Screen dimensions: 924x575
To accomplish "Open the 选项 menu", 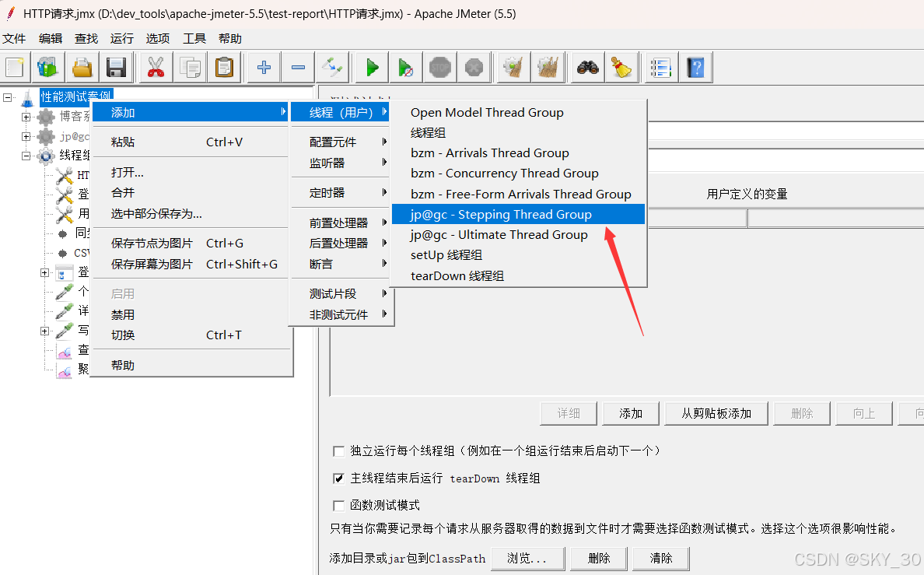I will coord(158,39).
